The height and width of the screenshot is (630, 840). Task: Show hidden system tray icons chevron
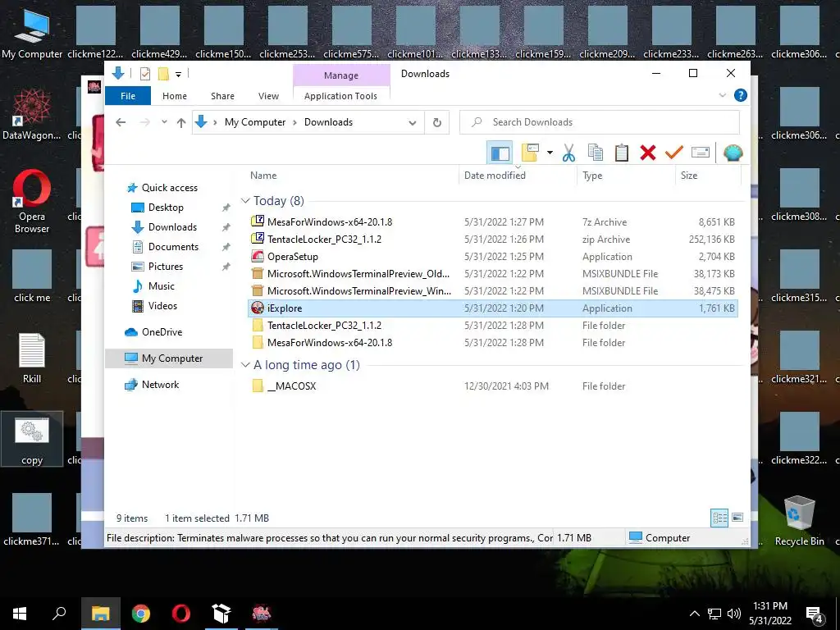click(x=694, y=614)
